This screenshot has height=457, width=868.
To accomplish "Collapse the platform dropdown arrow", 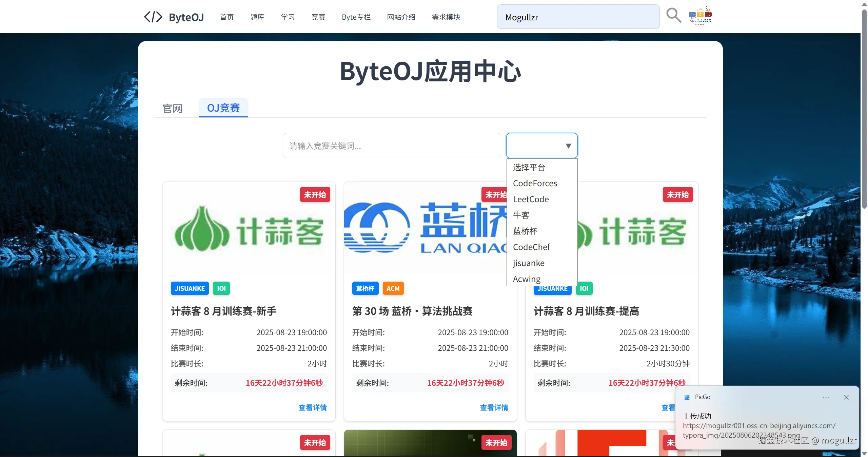I will click(568, 146).
